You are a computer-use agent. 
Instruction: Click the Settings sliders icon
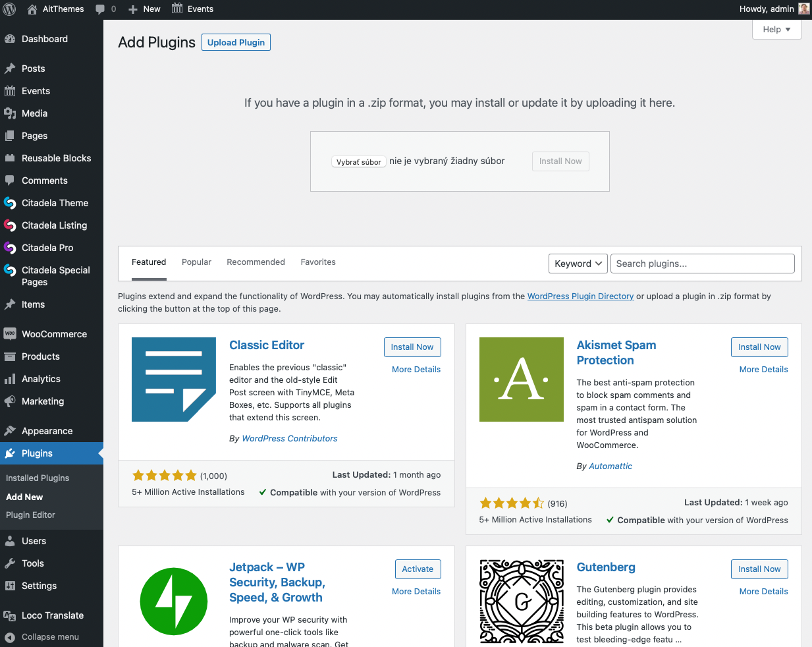pyautogui.click(x=10, y=586)
